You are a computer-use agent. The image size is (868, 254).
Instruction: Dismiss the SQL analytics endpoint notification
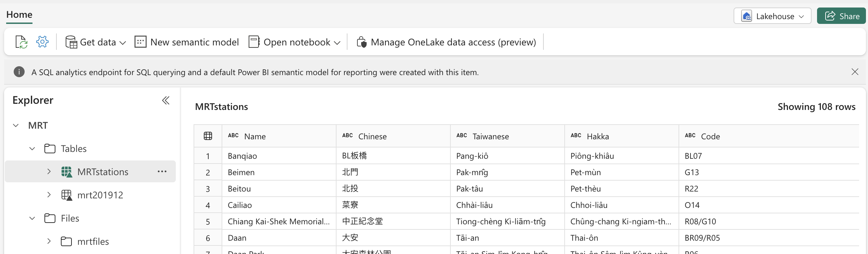coord(855,72)
